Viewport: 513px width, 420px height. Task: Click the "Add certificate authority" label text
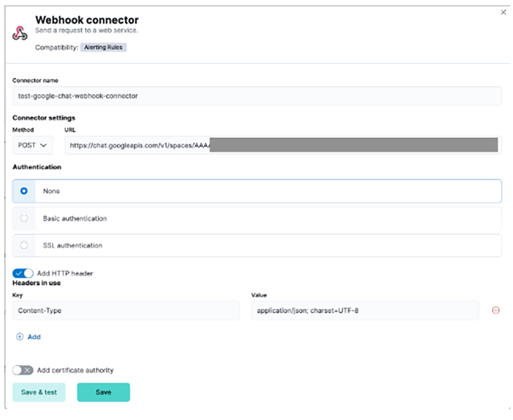[75, 370]
